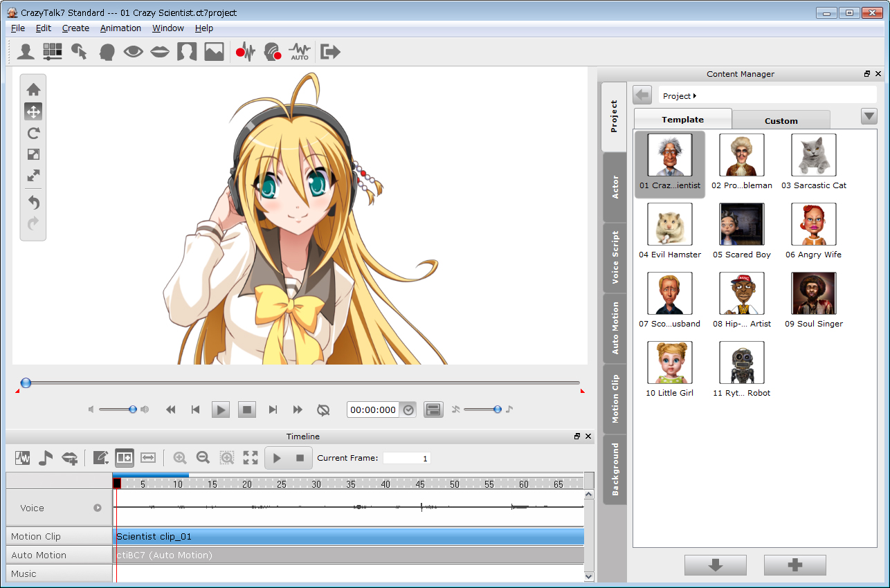Open the timeline edit tool dropdown
890x588 pixels.
[101, 458]
